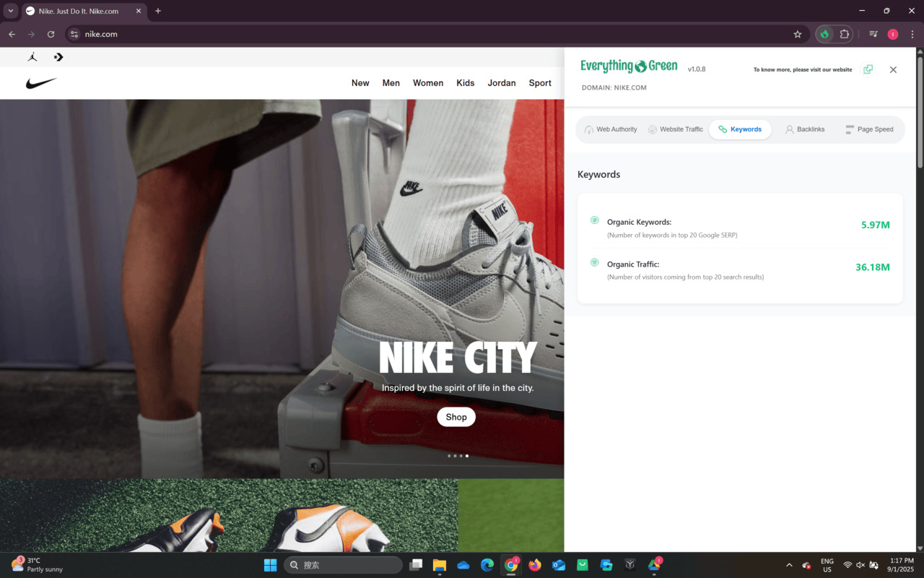Screen dimensions: 924x578
Task: Open the Men menu on Nike
Action: [x=391, y=83]
